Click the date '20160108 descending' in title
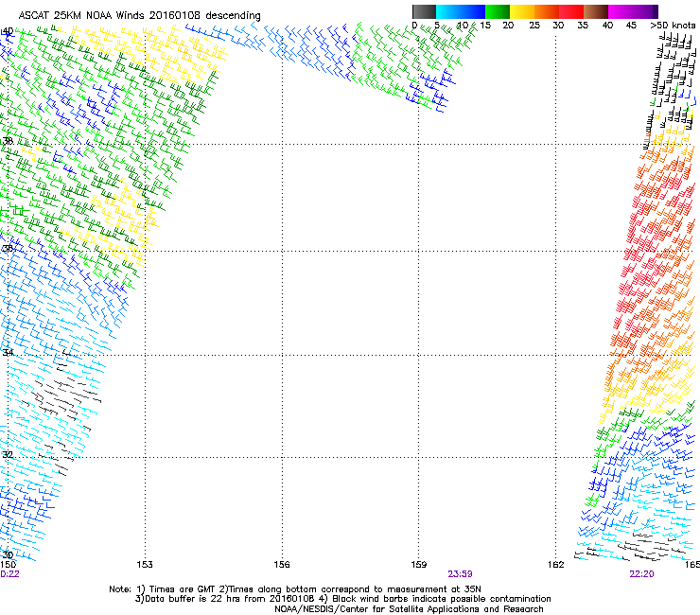Image resolution: width=700 pixels, height=615 pixels. tap(205, 15)
